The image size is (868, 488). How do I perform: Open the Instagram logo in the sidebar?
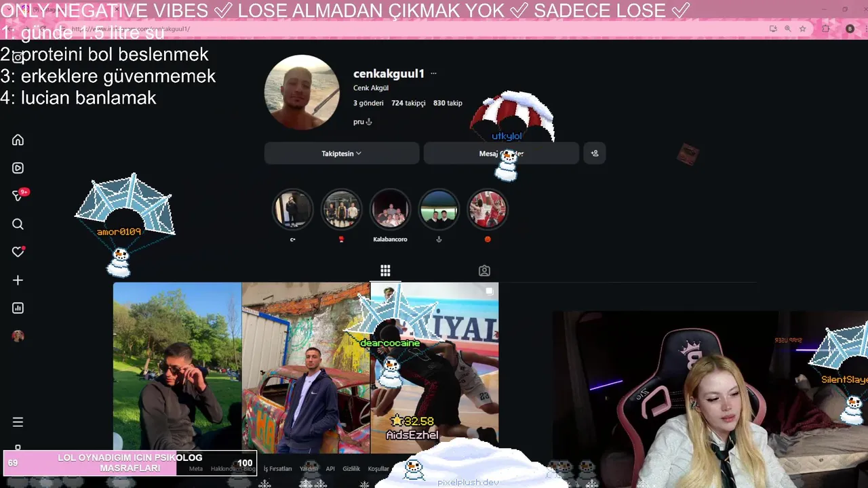[x=18, y=58]
